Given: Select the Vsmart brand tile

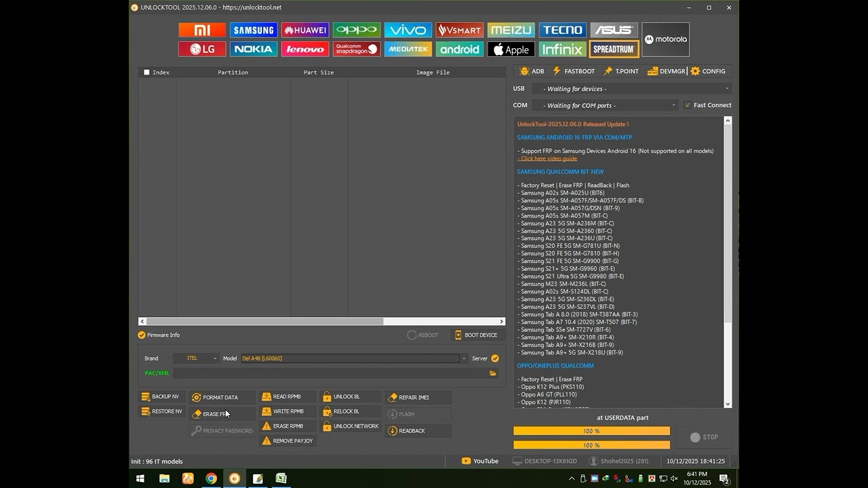Looking at the screenshot, I should click(x=460, y=30).
